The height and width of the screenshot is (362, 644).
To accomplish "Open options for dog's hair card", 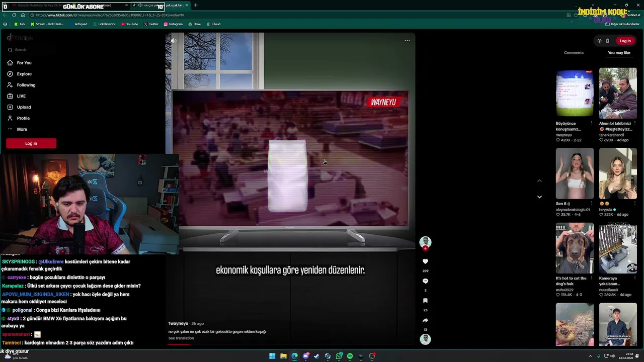I will tap(591, 278).
